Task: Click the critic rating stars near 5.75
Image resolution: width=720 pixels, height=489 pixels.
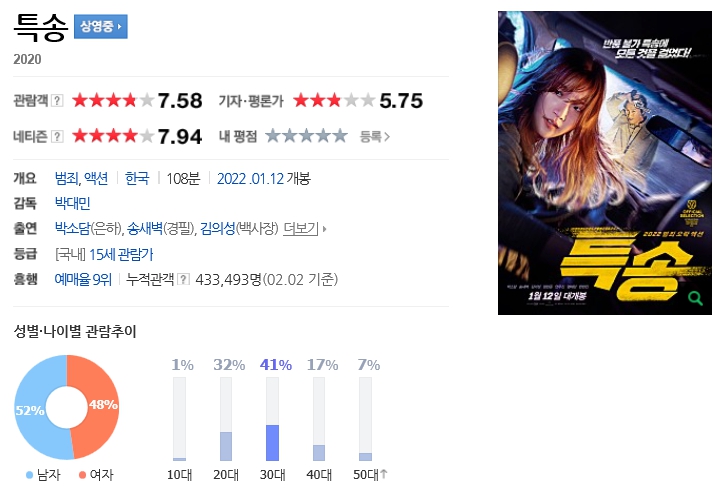Action: click(334, 100)
